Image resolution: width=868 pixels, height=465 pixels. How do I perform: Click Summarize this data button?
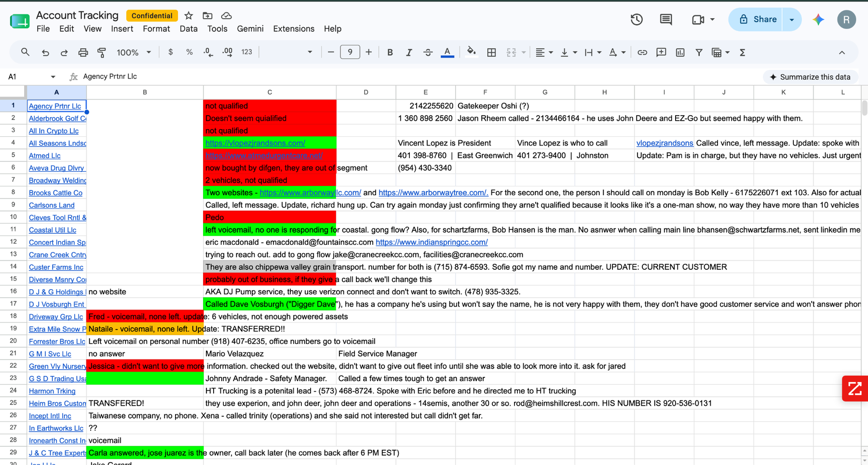(x=810, y=77)
